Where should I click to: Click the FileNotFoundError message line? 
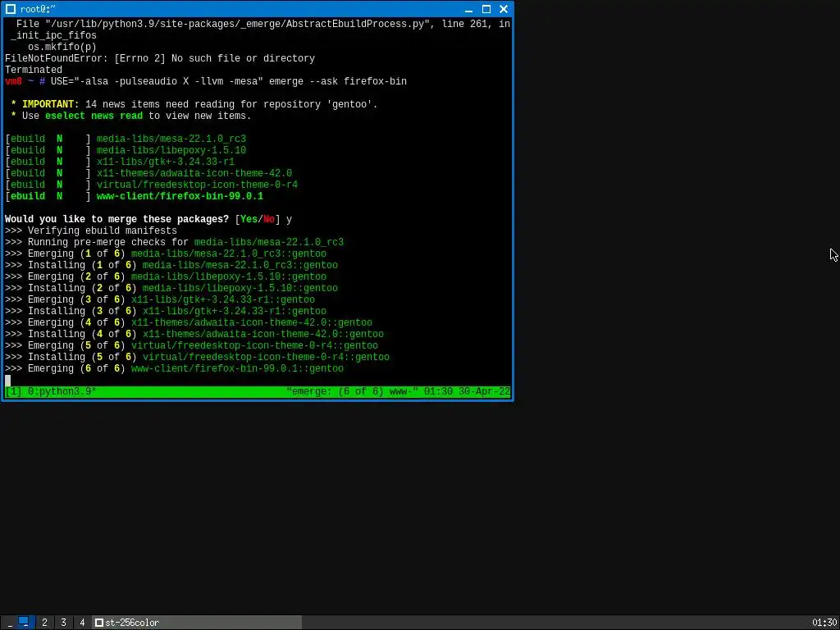point(160,58)
